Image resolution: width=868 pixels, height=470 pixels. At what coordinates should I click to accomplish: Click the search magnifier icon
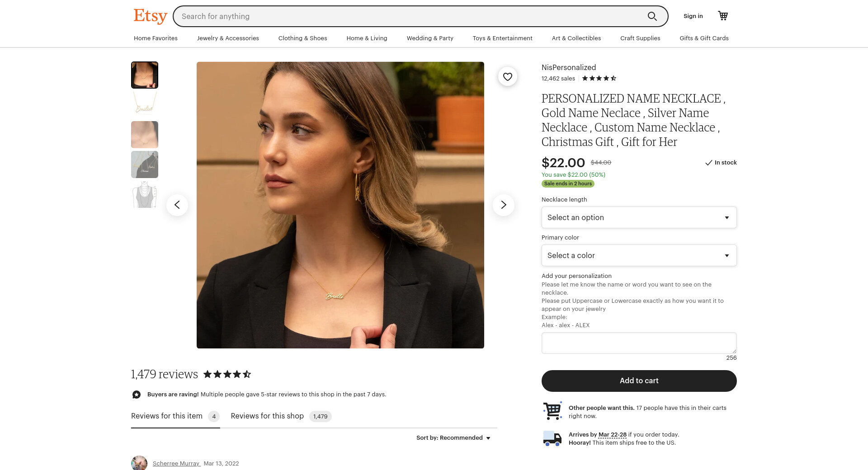pos(652,16)
